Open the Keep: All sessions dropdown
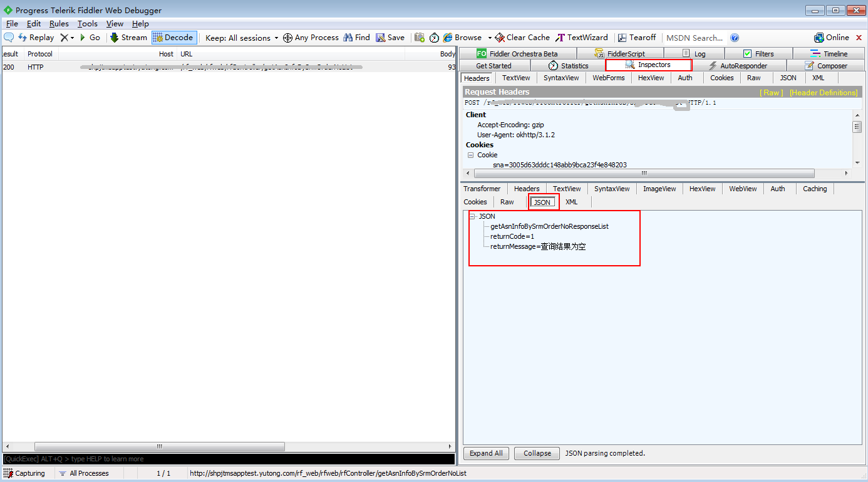This screenshot has height=482, width=868. [x=242, y=38]
